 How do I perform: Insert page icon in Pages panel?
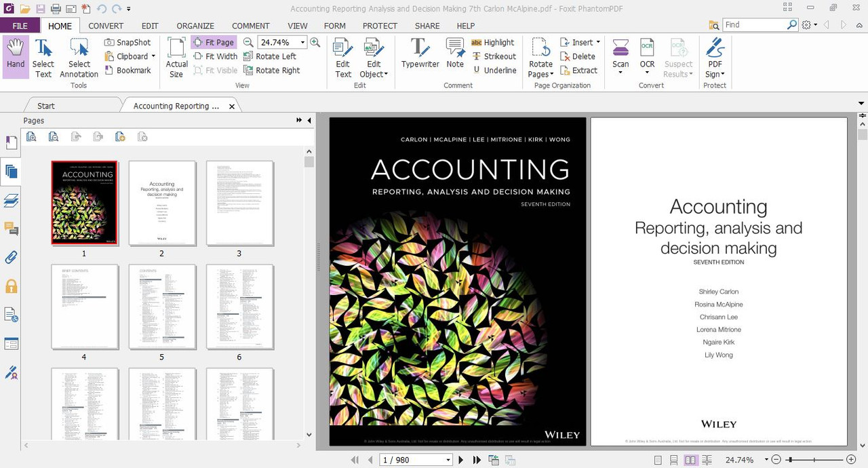click(120, 137)
